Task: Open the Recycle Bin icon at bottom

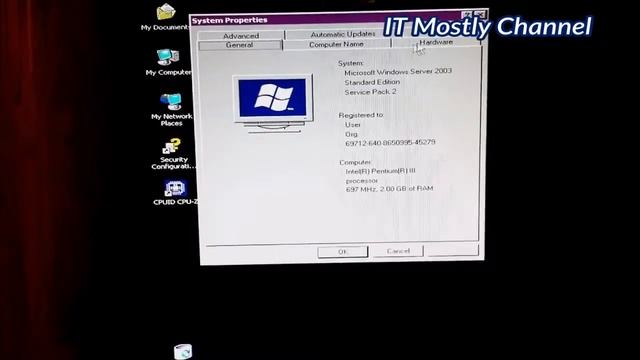Action: point(182,351)
